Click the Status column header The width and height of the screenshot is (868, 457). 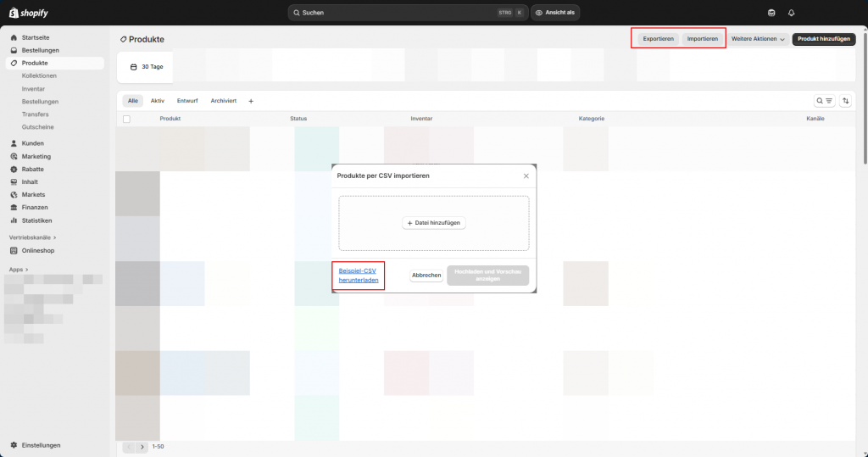pos(298,119)
